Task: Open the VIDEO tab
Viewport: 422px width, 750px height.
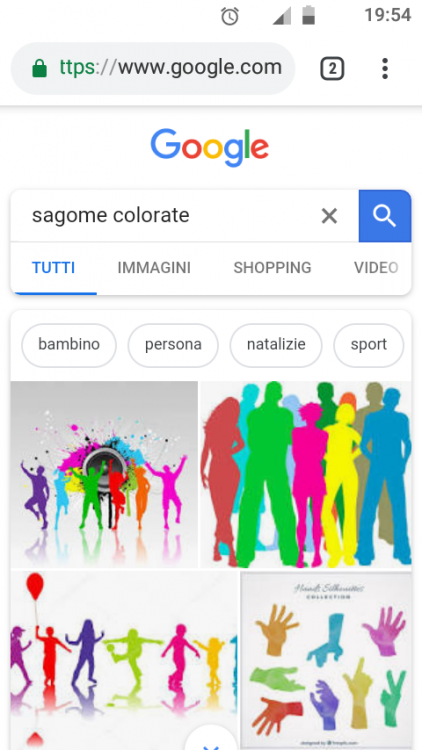Action: (376, 267)
